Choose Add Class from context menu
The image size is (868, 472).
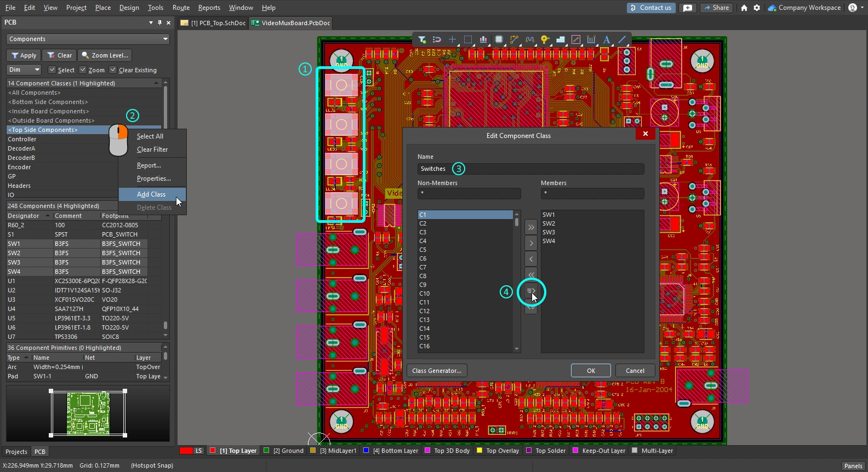click(151, 194)
